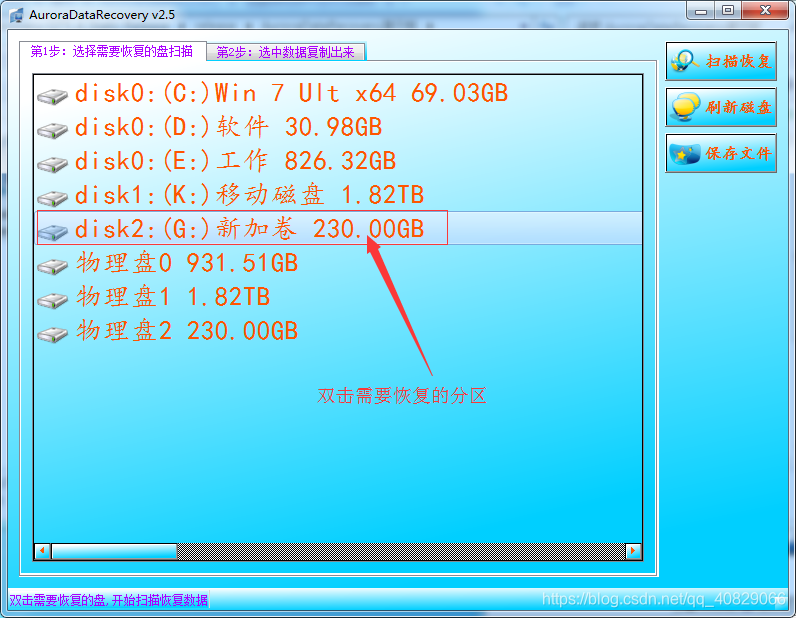Click the drive icon beside disk0 (D:) 软件

pos(52,129)
